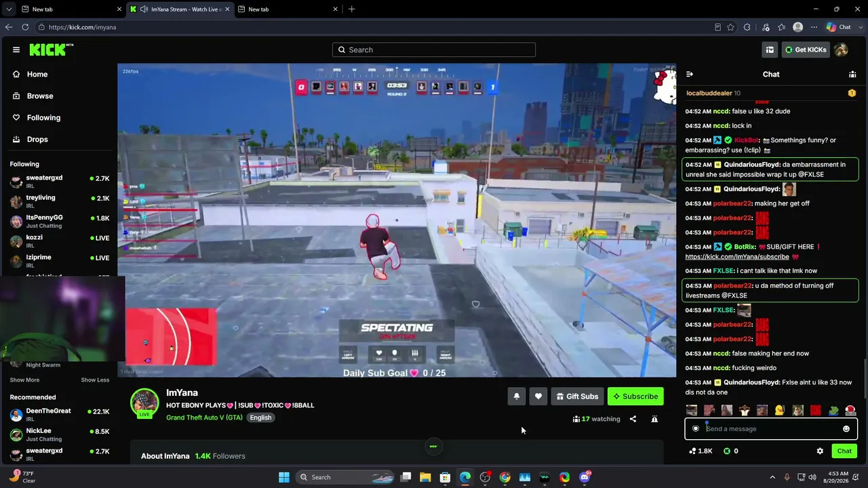Click the Get KICKs button
The width and height of the screenshot is (868, 488).
(x=806, y=49)
